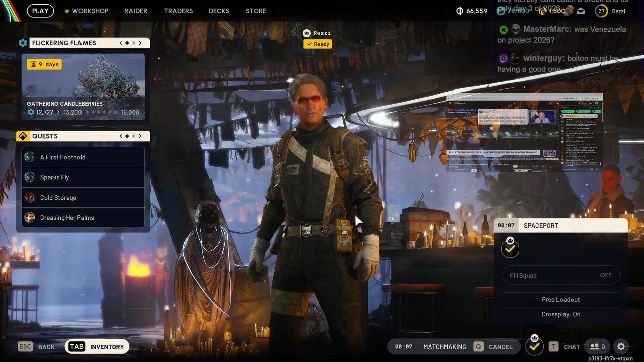Select the Cold Storage quest

point(83,197)
